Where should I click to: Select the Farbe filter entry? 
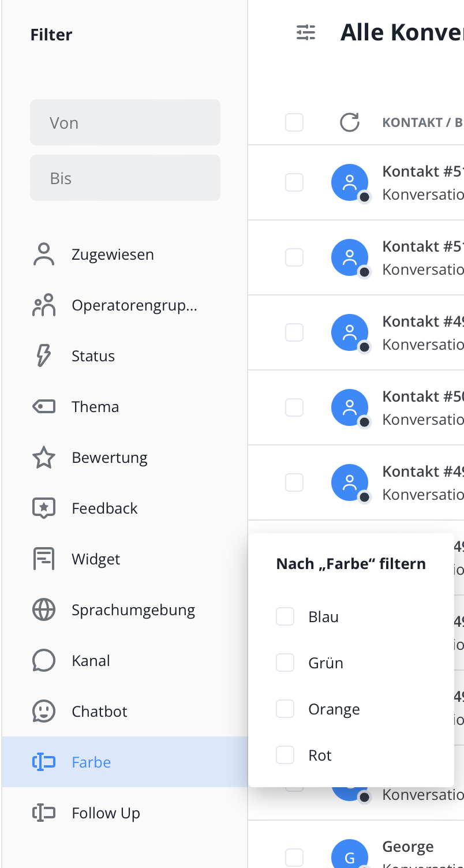tap(91, 762)
